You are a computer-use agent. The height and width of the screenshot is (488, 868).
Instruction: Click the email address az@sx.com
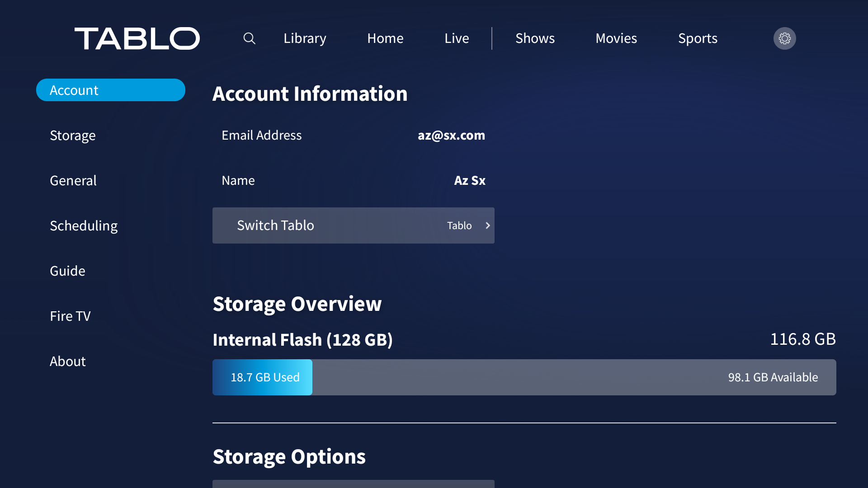click(x=451, y=135)
